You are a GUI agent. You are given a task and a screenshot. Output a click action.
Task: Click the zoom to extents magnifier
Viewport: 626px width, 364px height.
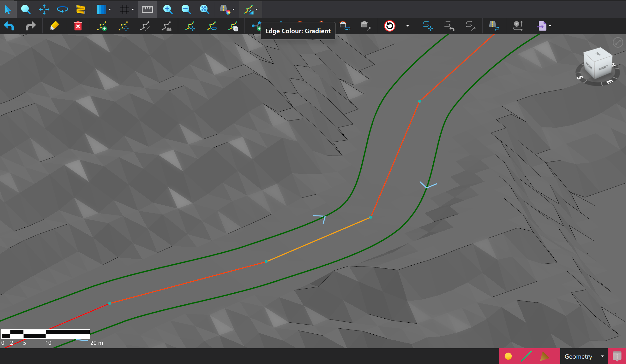click(x=204, y=9)
